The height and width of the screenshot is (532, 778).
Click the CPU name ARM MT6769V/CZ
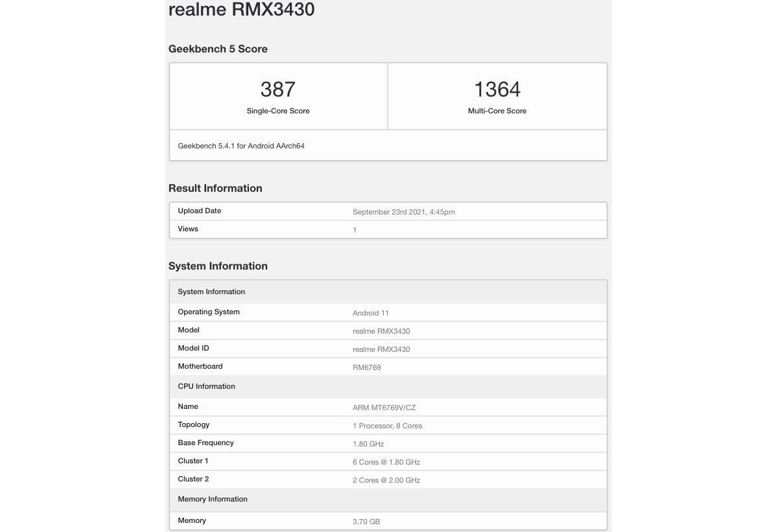pos(384,408)
